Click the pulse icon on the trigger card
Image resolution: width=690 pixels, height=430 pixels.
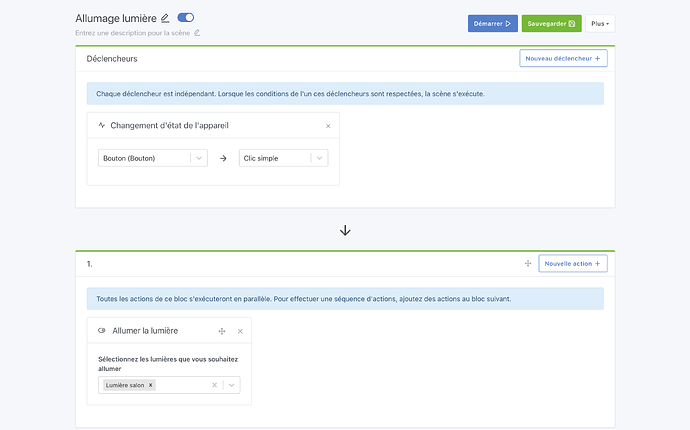[x=102, y=126]
